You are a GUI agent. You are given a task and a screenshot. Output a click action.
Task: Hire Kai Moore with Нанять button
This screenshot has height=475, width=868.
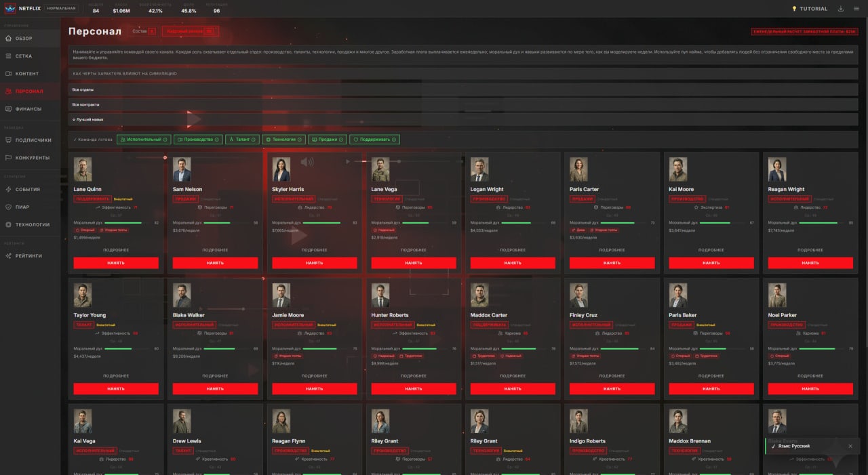[711, 263]
